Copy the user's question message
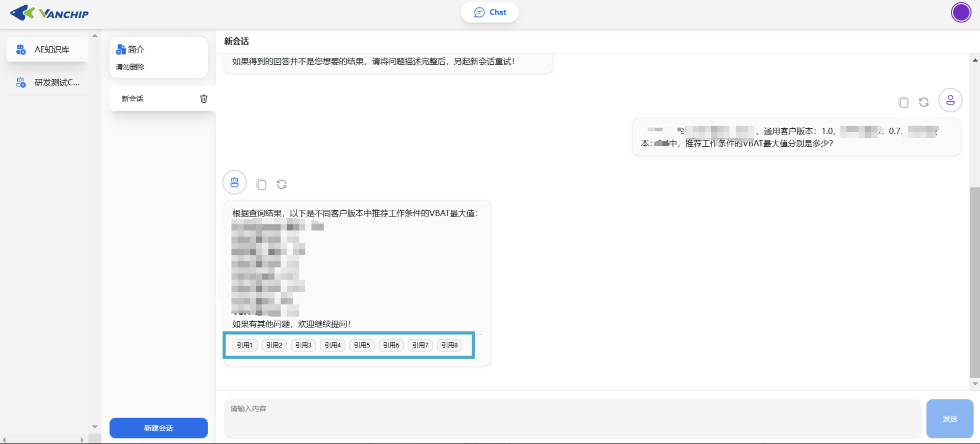 click(x=903, y=102)
